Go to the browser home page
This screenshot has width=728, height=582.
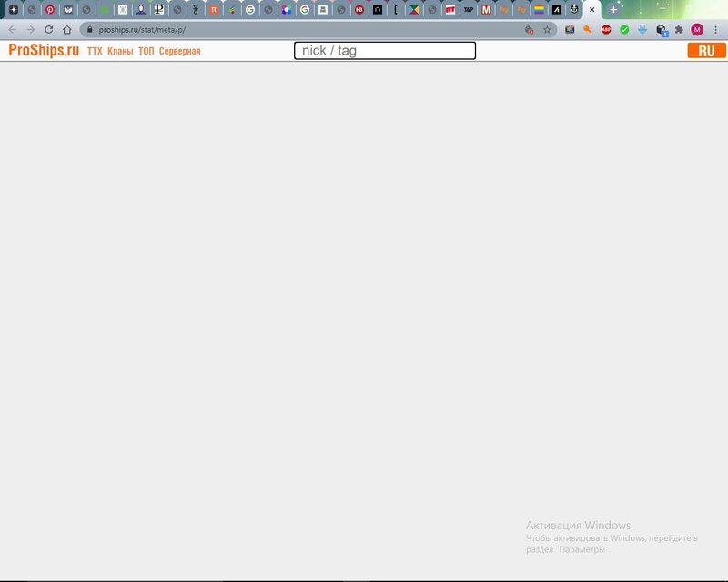pyautogui.click(x=67, y=29)
